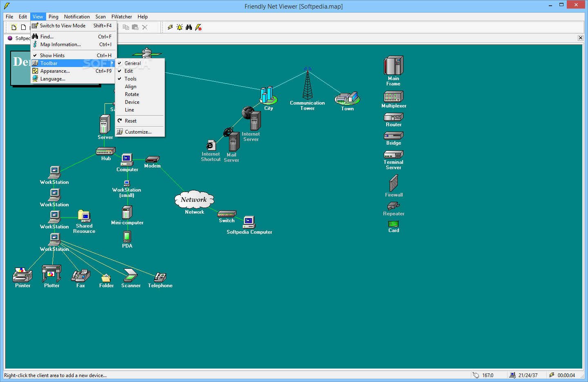
Task: Open Map Information... dialog
Action: click(73, 45)
